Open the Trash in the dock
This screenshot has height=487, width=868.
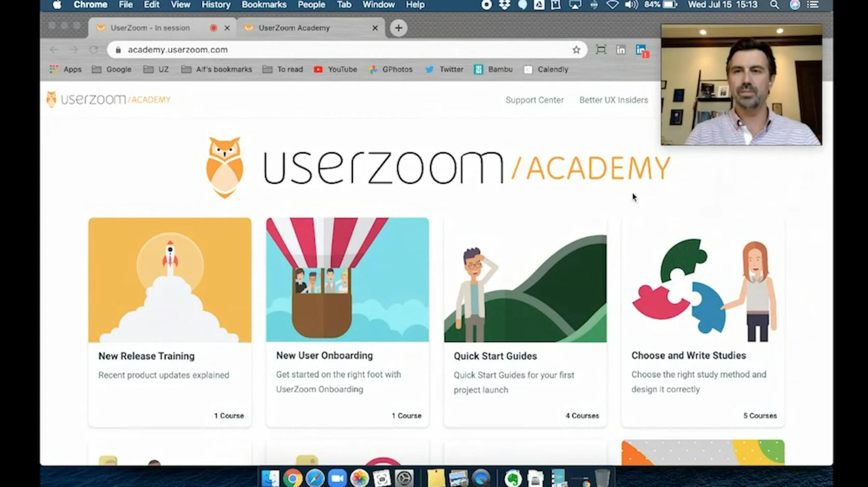point(602,478)
